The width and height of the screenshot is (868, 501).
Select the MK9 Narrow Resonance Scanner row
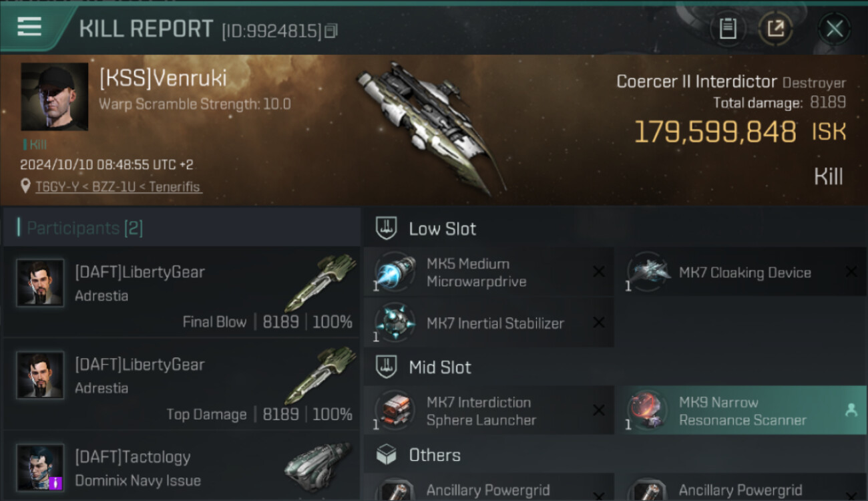741,410
